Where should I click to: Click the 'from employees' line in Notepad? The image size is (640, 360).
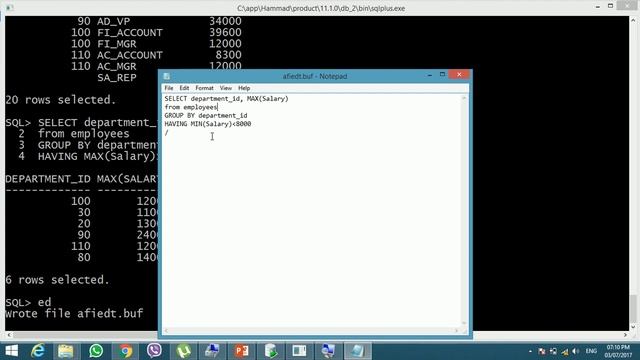click(x=191, y=107)
